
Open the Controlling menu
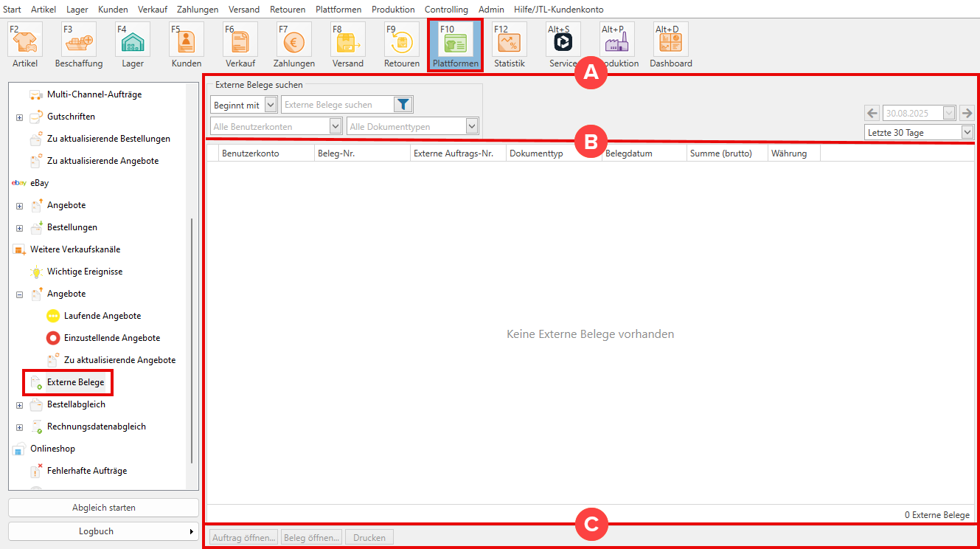click(x=446, y=10)
